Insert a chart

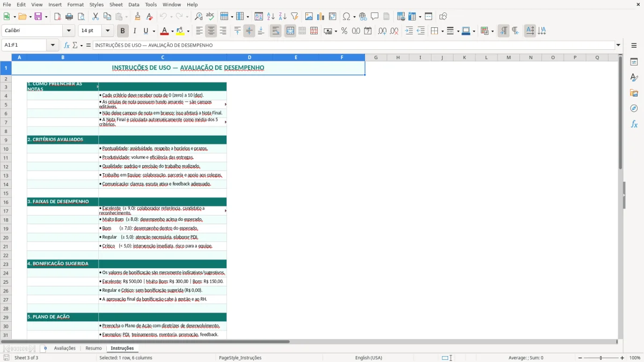(321, 17)
